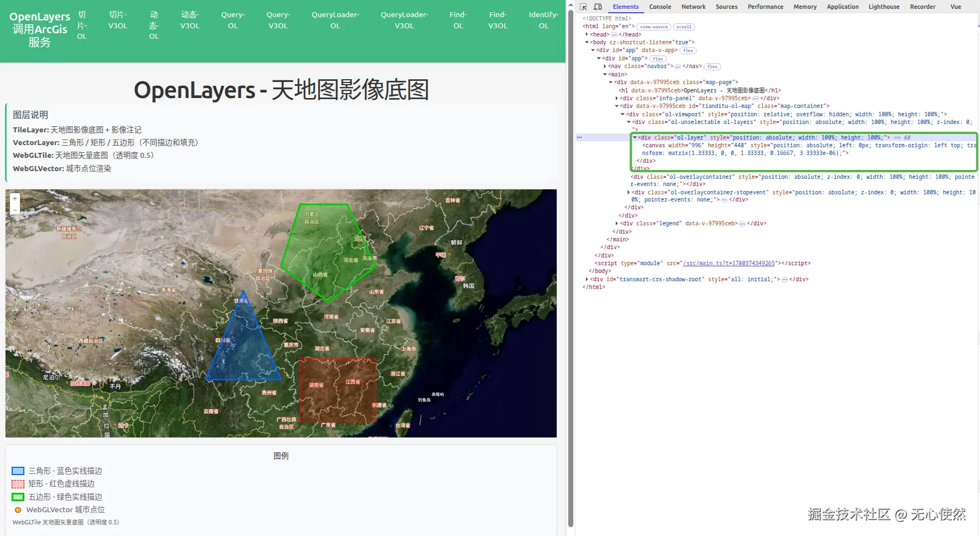Open the Application tab
The height and width of the screenshot is (536, 980).
tap(842, 7)
